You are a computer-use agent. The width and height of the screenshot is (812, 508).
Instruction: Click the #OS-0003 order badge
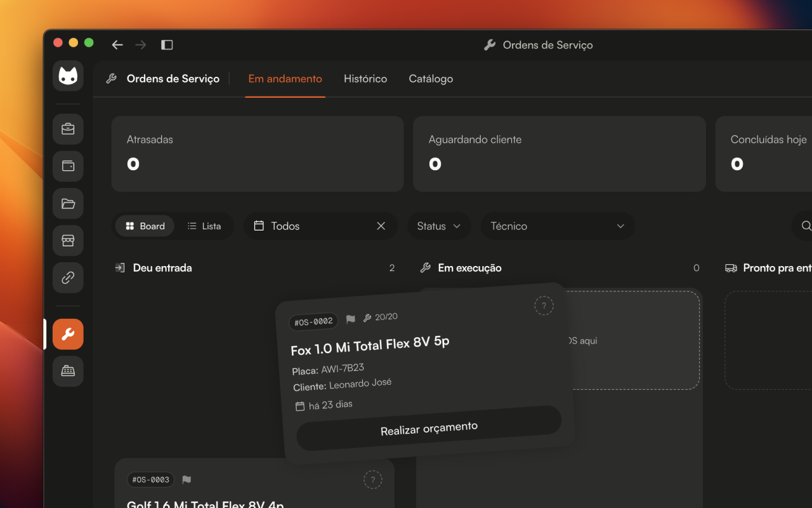(x=150, y=479)
